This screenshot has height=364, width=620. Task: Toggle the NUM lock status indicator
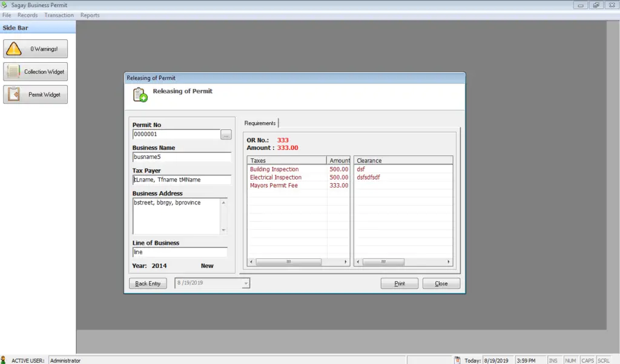coord(570,360)
